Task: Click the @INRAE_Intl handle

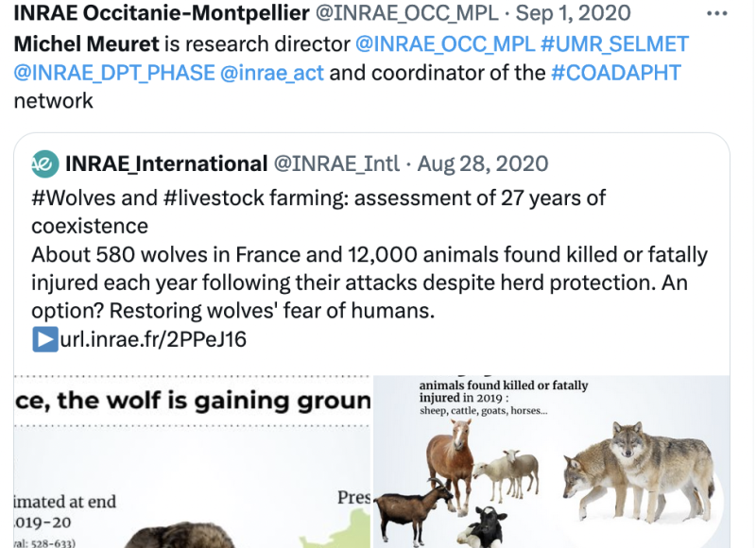Action: click(x=336, y=163)
